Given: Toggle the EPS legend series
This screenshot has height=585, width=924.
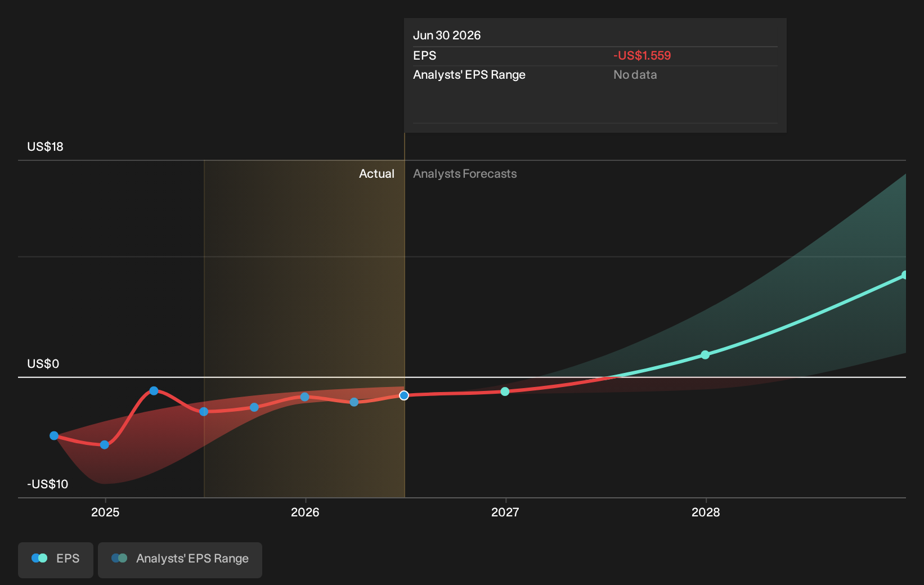Looking at the screenshot, I should [x=56, y=559].
